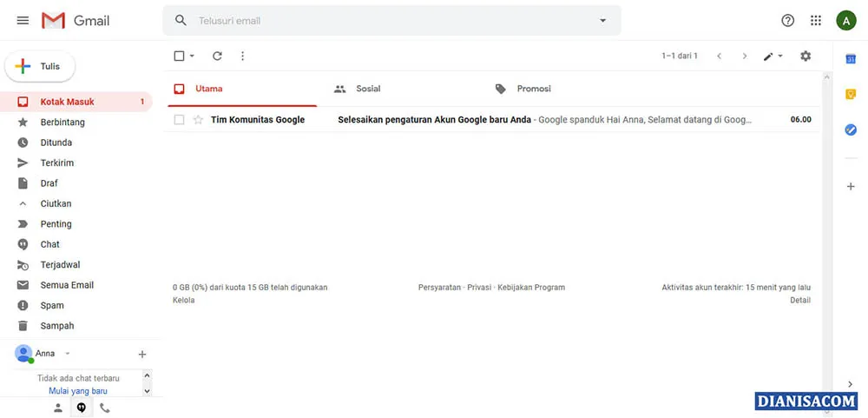Open Google Calendar side panel icon
The height and width of the screenshot is (418, 868).
[x=851, y=59]
